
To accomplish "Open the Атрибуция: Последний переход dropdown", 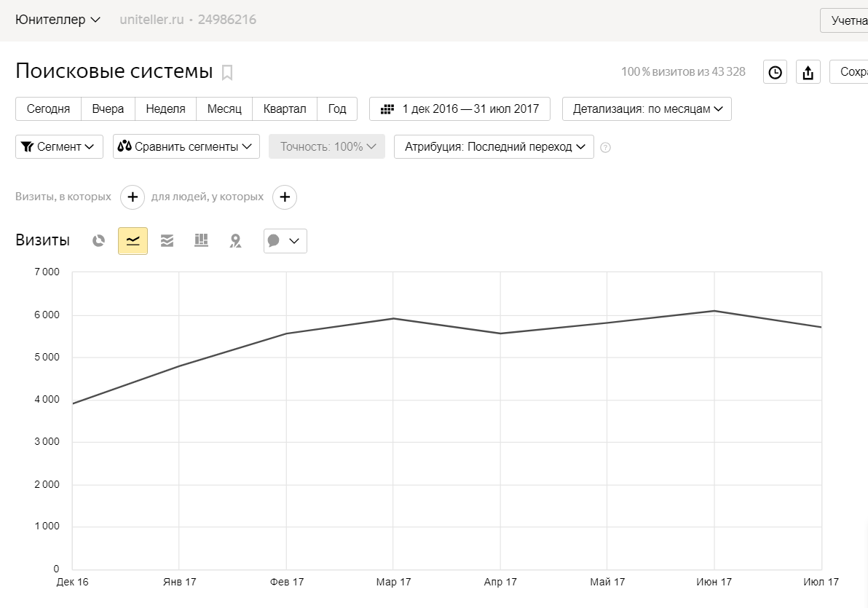I will [x=494, y=146].
